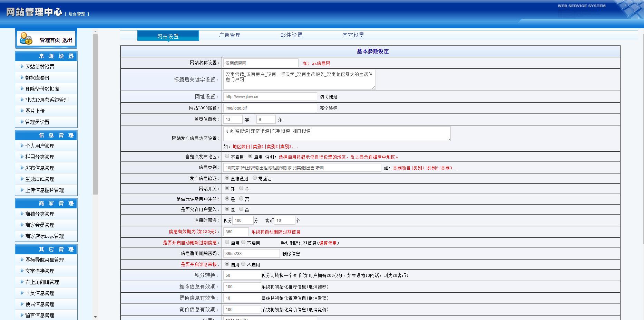Switch to 邮件设置 tab
The height and width of the screenshot is (320, 644).
(291, 35)
